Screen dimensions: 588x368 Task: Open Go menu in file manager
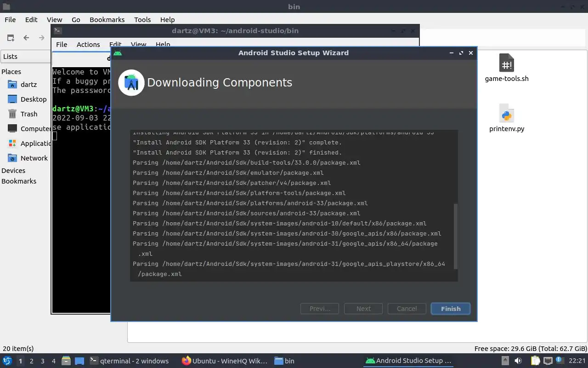tap(76, 19)
